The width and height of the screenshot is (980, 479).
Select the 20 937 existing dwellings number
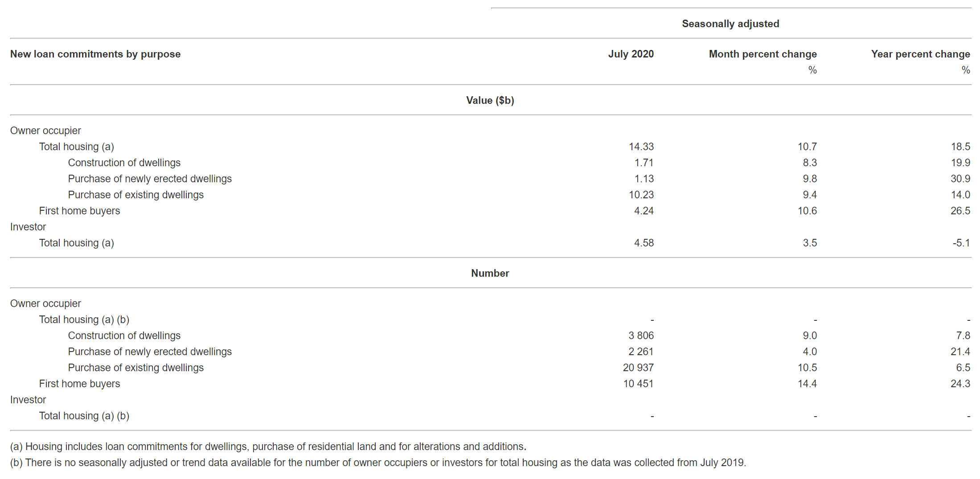click(638, 368)
